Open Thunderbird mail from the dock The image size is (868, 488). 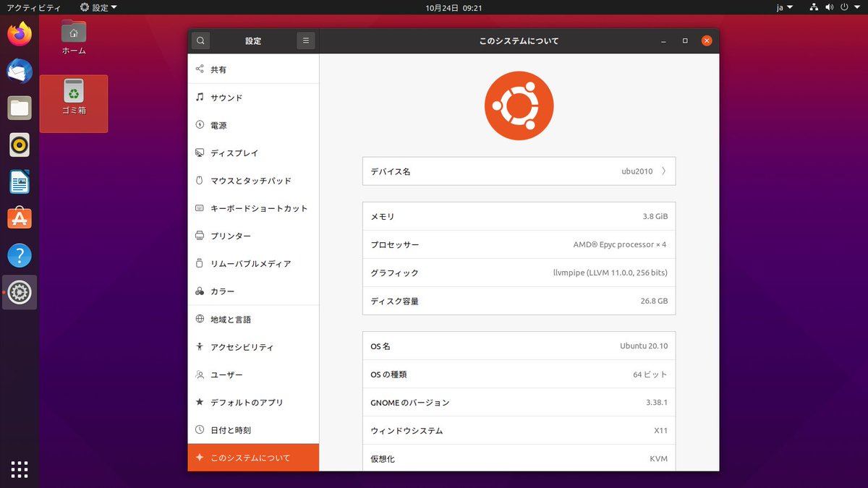[x=20, y=71]
